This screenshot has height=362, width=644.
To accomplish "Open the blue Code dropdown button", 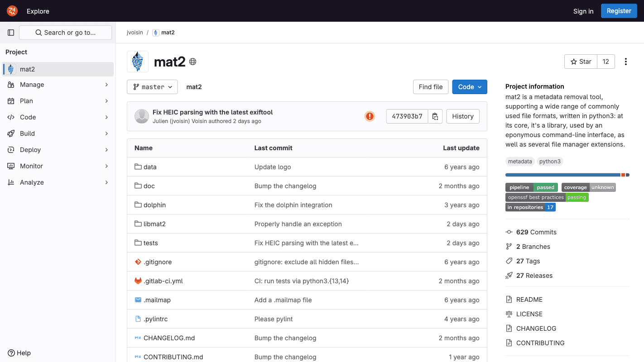I will [x=470, y=87].
